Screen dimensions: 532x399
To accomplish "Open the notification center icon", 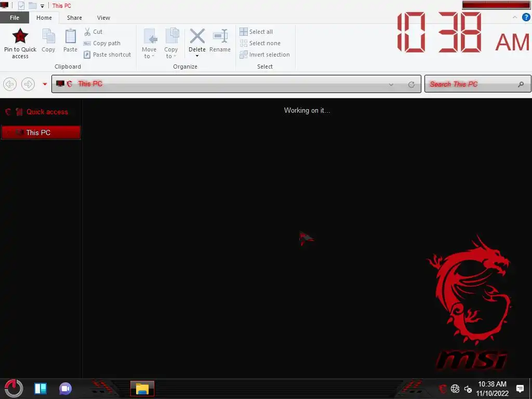I will (520, 389).
